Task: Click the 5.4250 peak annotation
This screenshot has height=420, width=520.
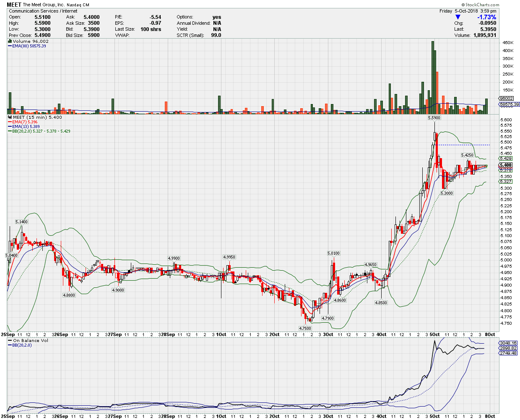Action: pos(468,155)
